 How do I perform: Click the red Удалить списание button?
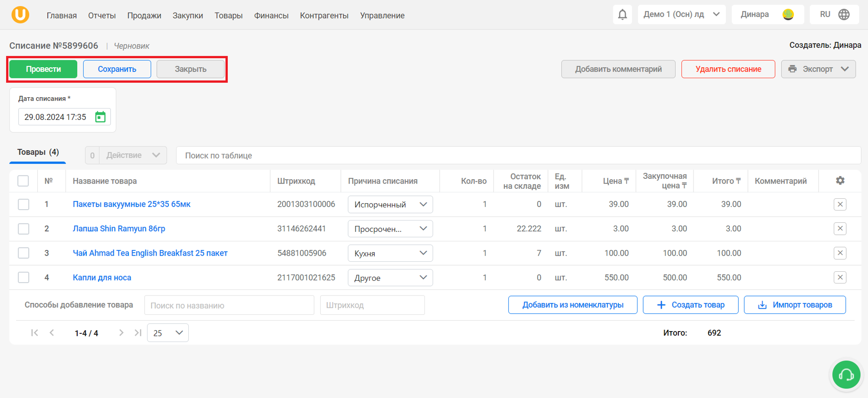coord(728,69)
